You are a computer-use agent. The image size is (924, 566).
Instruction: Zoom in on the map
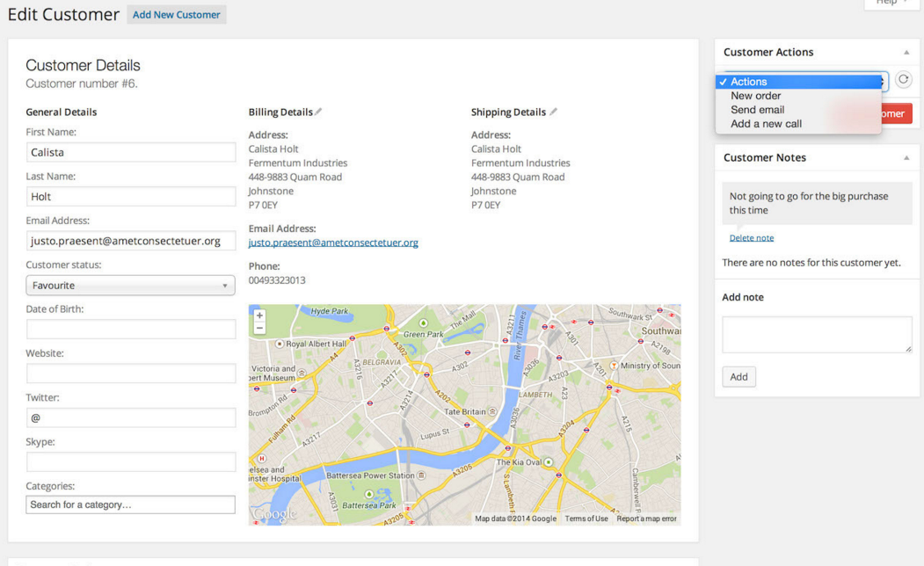pos(259,316)
